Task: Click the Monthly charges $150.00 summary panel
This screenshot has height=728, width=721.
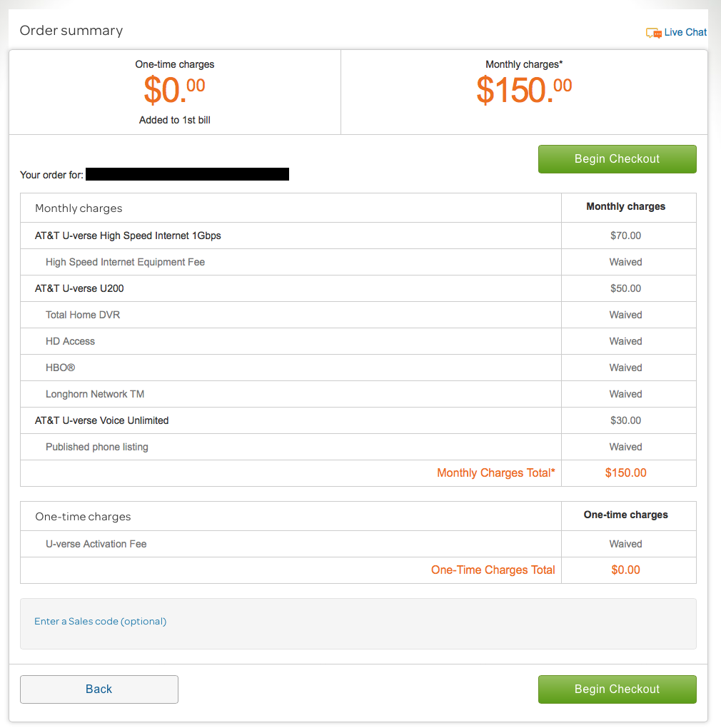Action: click(524, 91)
